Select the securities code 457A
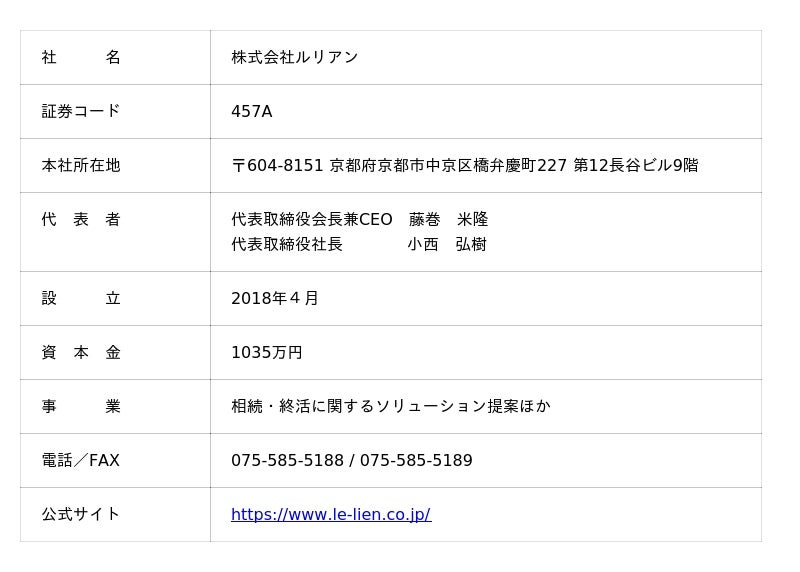The height and width of the screenshot is (572, 800). click(x=251, y=111)
